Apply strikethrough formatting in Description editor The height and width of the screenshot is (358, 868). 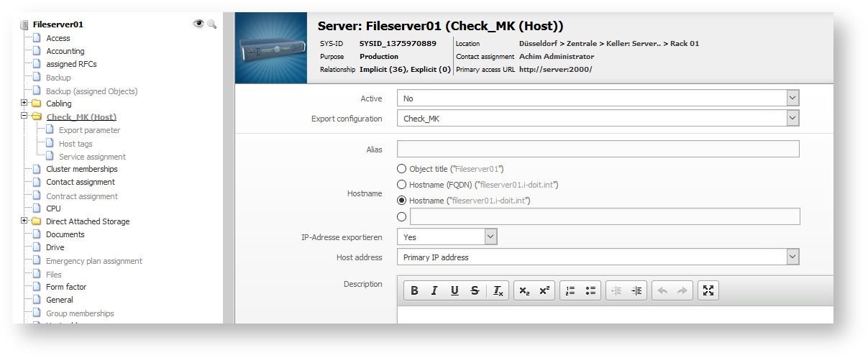(x=475, y=290)
